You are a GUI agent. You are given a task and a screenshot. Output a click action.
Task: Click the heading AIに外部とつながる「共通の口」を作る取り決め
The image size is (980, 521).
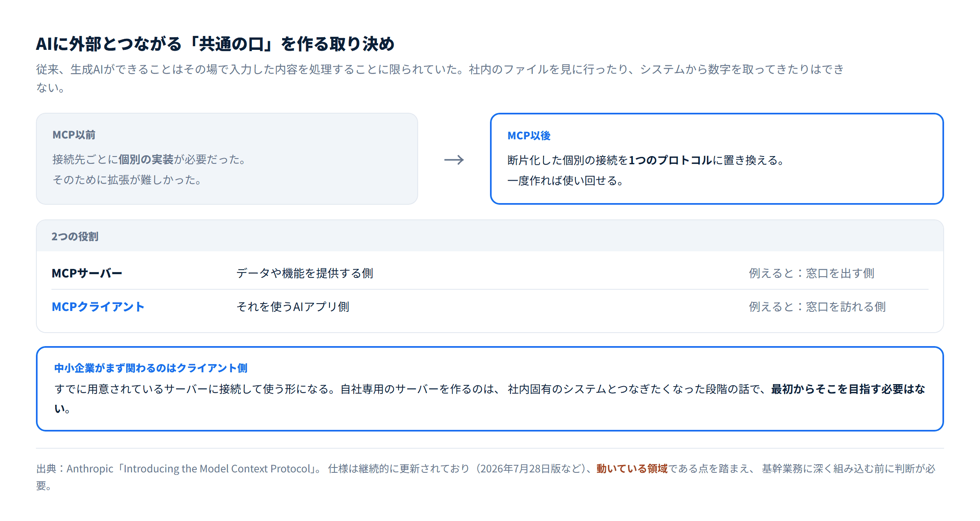[215, 44]
